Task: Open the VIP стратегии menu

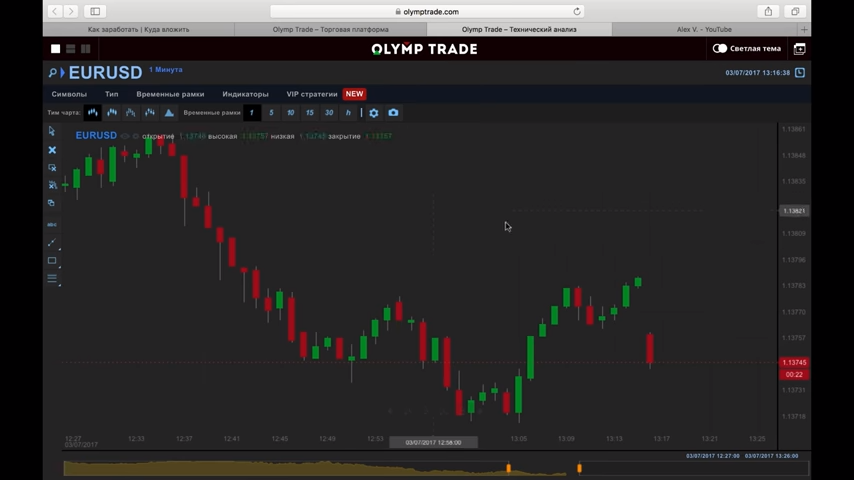Action: pyautogui.click(x=312, y=94)
